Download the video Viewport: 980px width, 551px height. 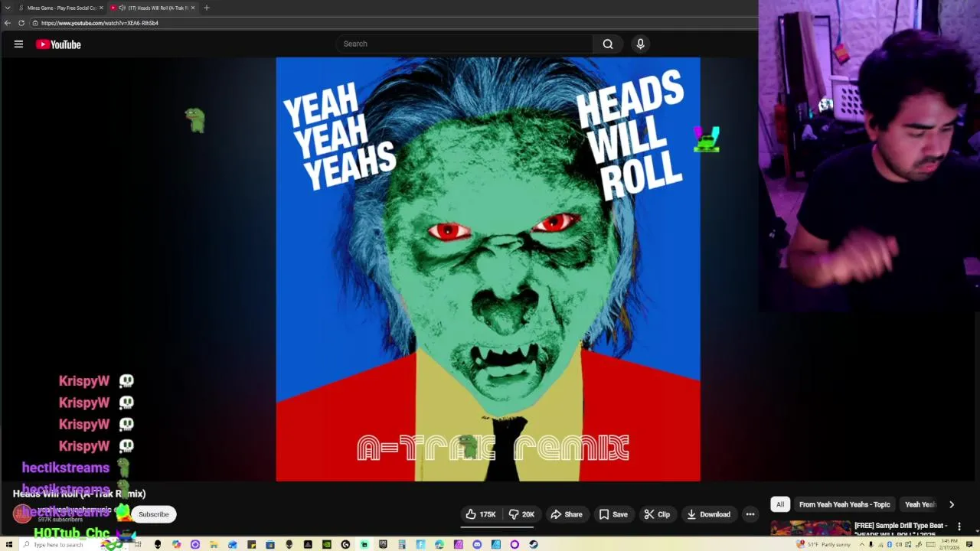click(708, 514)
